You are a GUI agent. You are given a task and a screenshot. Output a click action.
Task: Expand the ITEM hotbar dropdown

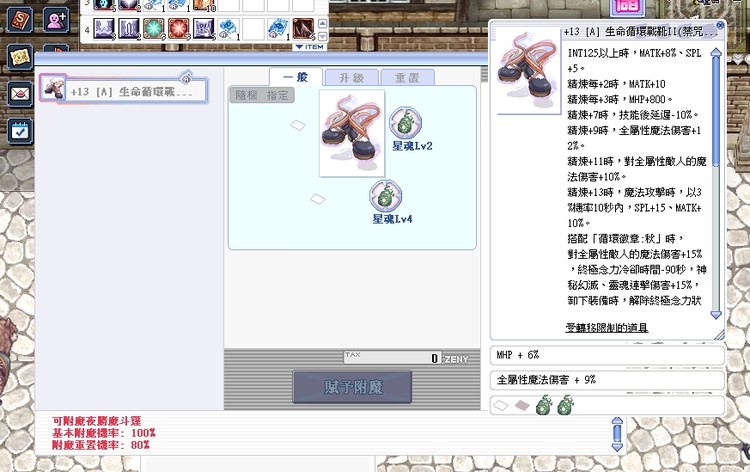tap(309, 47)
